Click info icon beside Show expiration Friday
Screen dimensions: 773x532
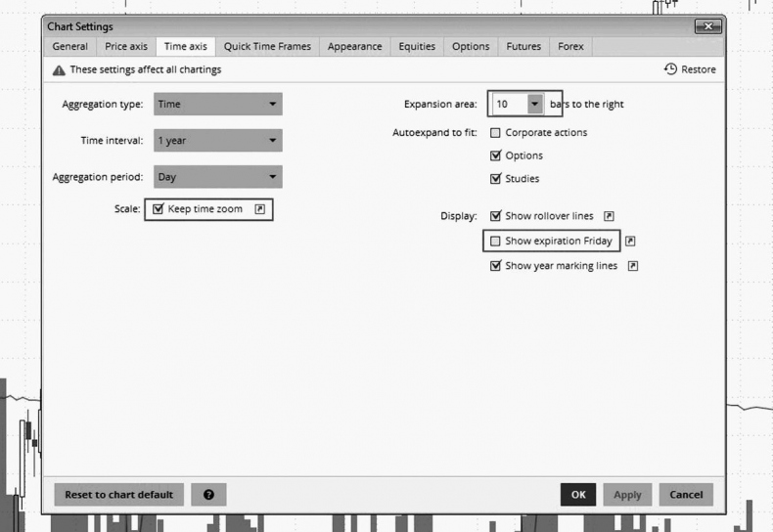(x=631, y=241)
